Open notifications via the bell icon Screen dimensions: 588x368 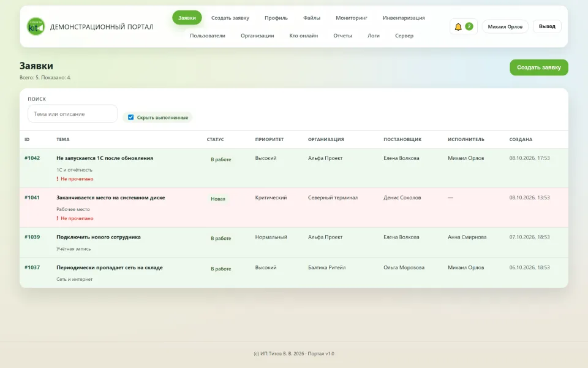pyautogui.click(x=458, y=26)
